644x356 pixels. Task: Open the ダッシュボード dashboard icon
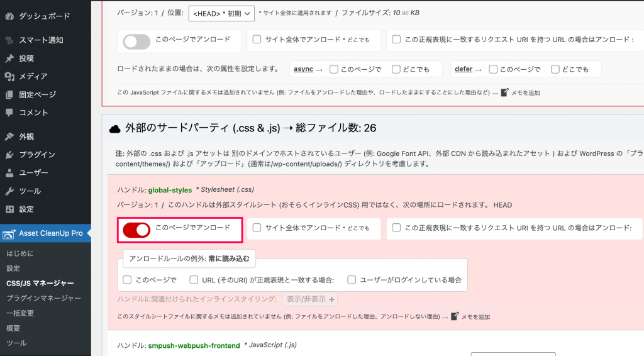click(x=9, y=16)
